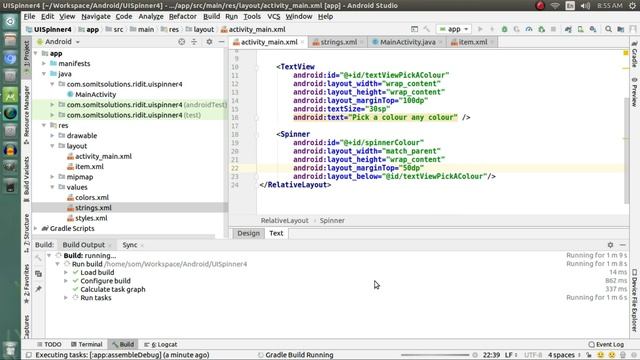Toggle the tool window bars corner icon
640x360 pixels.
coord(28,355)
